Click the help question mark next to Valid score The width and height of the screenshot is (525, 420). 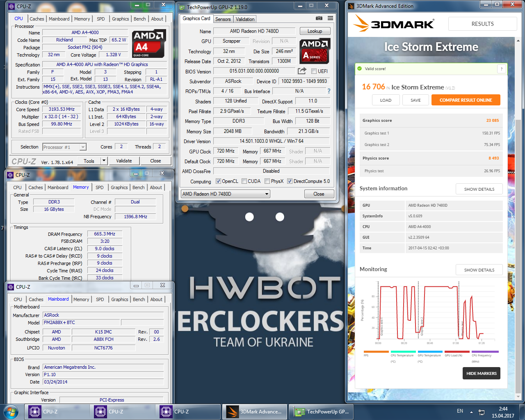(x=501, y=69)
